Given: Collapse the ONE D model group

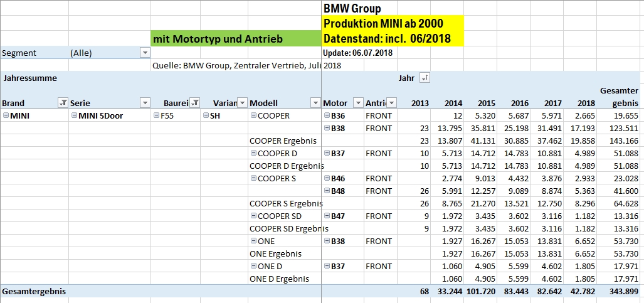Looking at the screenshot, I should (x=253, y=266).
